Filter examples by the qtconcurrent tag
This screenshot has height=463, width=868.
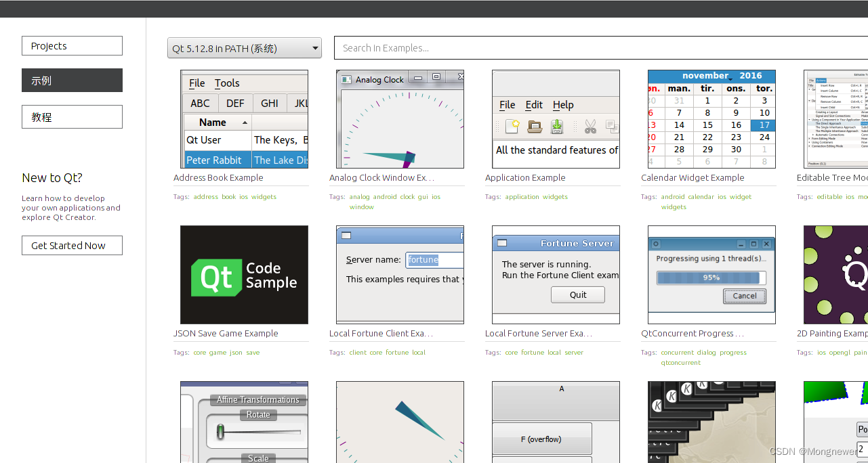[x=680, y=362]
